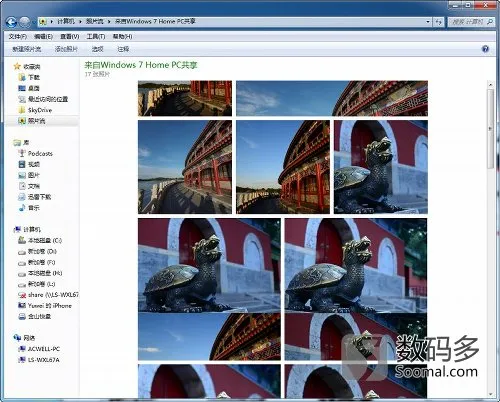Image resolution: width=500 pixels, height=402 pixels.
Task: Open the SkyDrive folder icon
Action: click(x=22, y=110)
